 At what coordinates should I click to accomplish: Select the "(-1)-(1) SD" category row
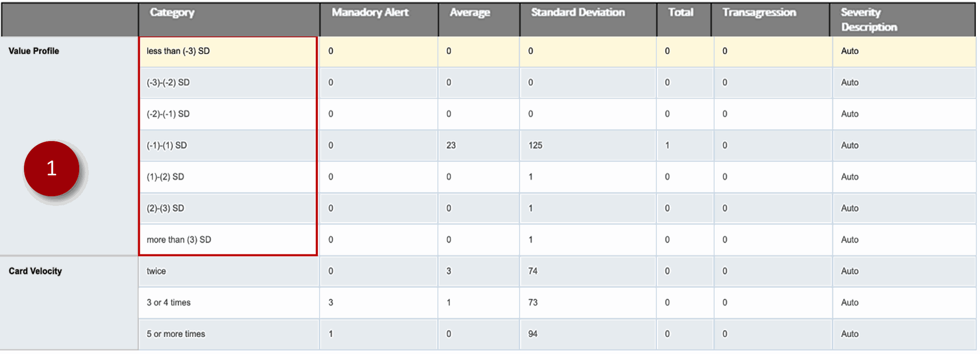[167, 146]
